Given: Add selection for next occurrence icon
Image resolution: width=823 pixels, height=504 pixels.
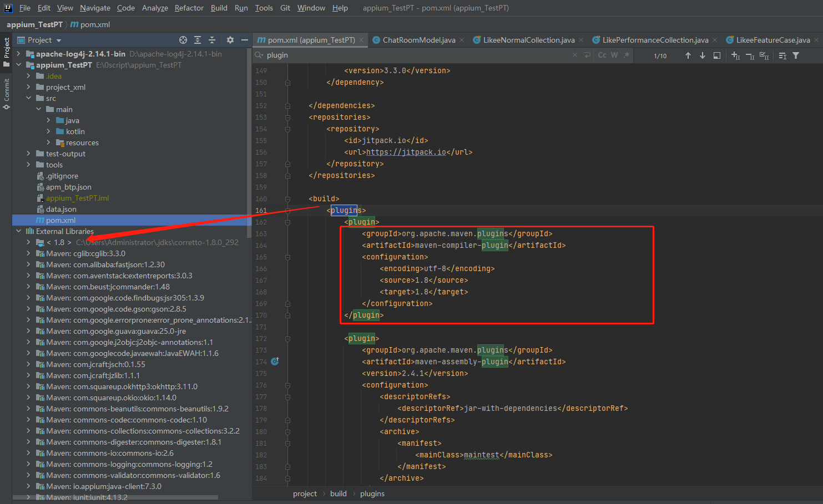Looking at the screenshot, I should coord(735,55).
